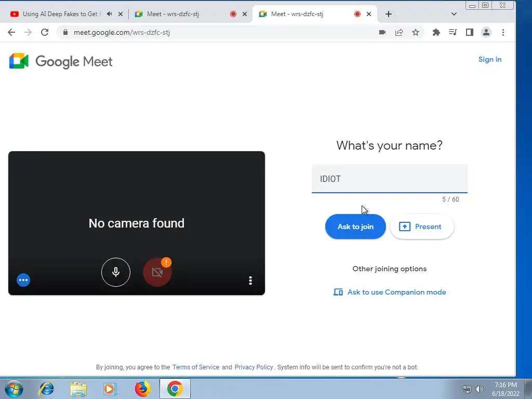Click the Ask to join button

point(355,227)
